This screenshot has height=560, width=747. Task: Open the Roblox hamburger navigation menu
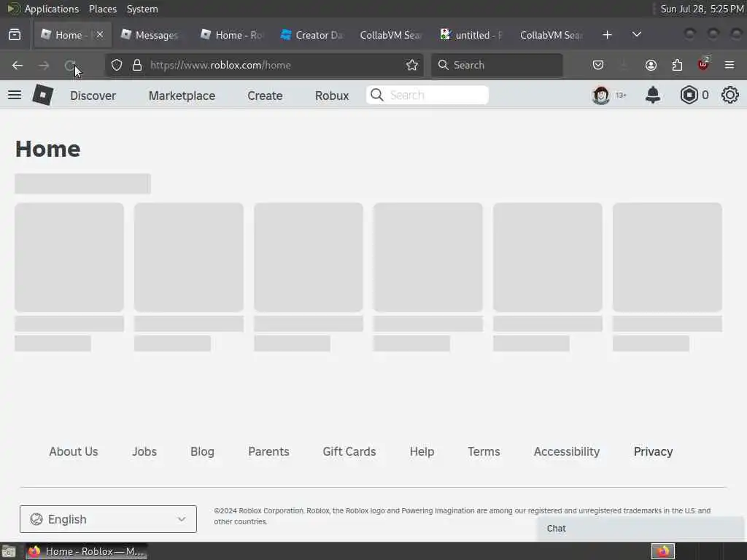[15, 95]
